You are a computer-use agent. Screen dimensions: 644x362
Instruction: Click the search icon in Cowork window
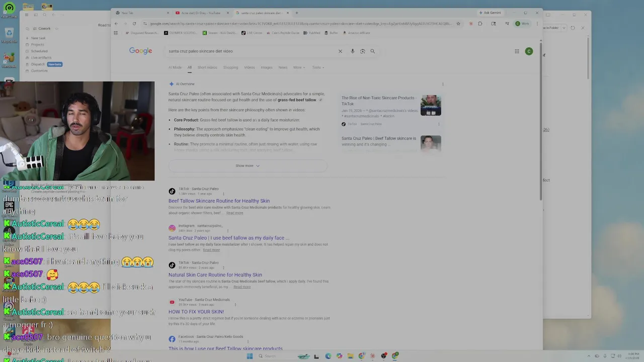[x=44, y=15]
